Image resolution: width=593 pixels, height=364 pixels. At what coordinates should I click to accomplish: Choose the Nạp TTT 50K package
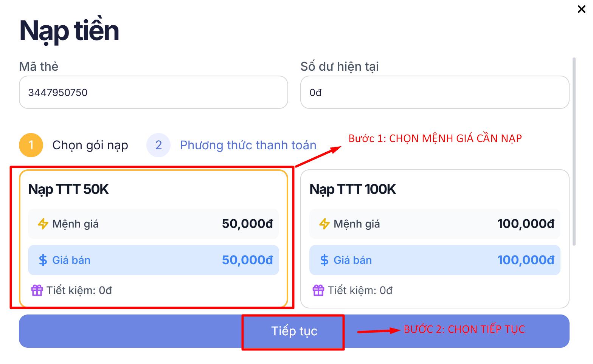click(x=153, y=189)
